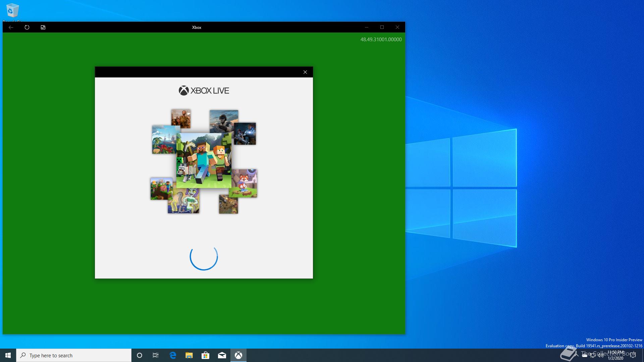Go back using Xbox title bar arrow
The width and height of the screenshot is (644, 362).
pos(11,27)
